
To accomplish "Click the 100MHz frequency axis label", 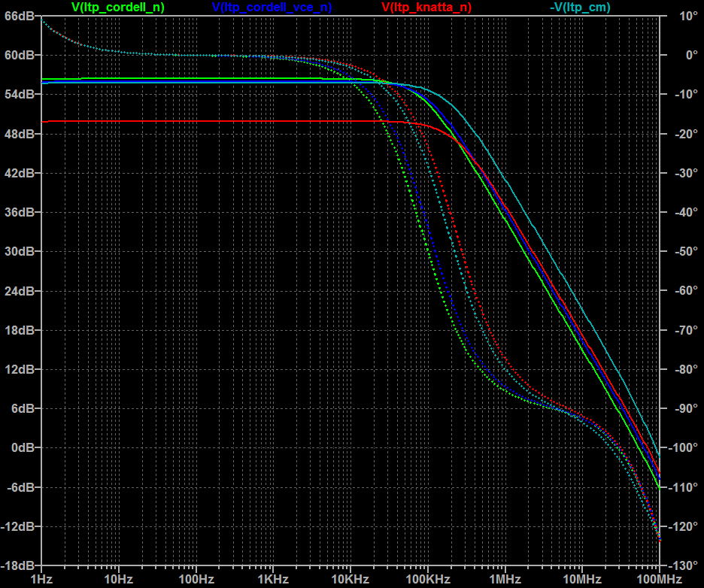I will click(659, 580).
